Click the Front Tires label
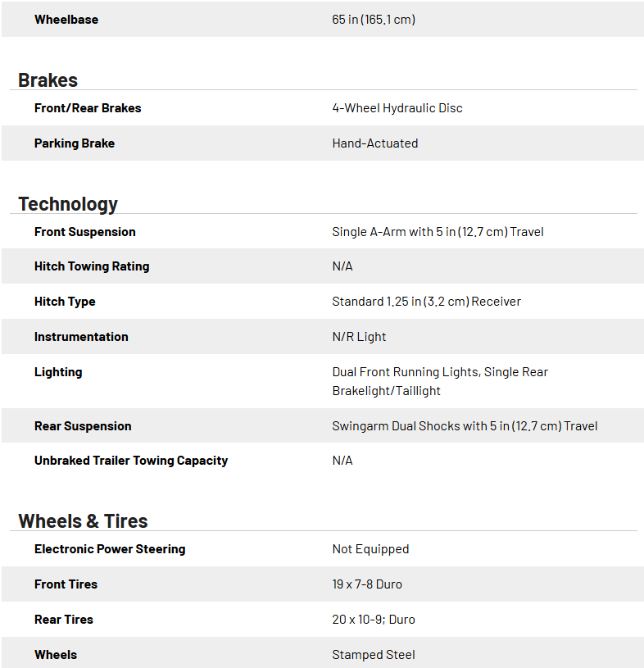 pos(66,584)
